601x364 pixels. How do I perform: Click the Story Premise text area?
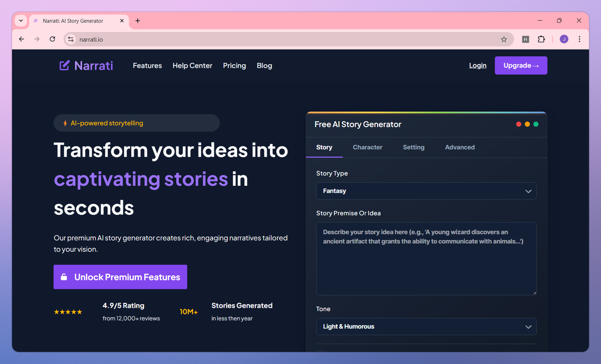(x=426, y=259)
